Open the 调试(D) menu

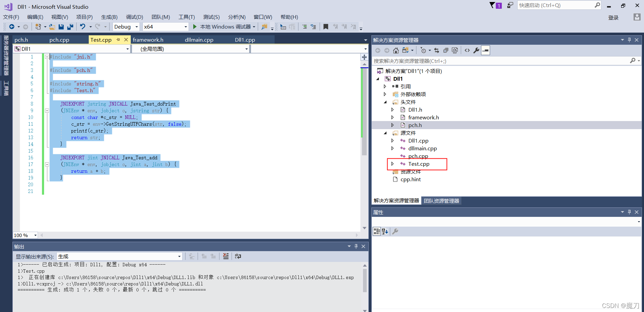click(x=134, y=17)
